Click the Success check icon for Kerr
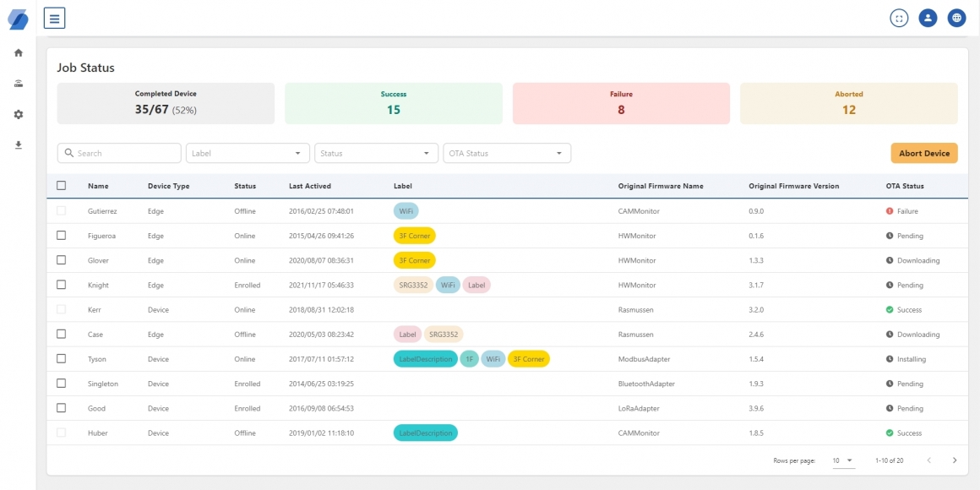This screenshot has width=980, height=490. click(x=890, y=310)
